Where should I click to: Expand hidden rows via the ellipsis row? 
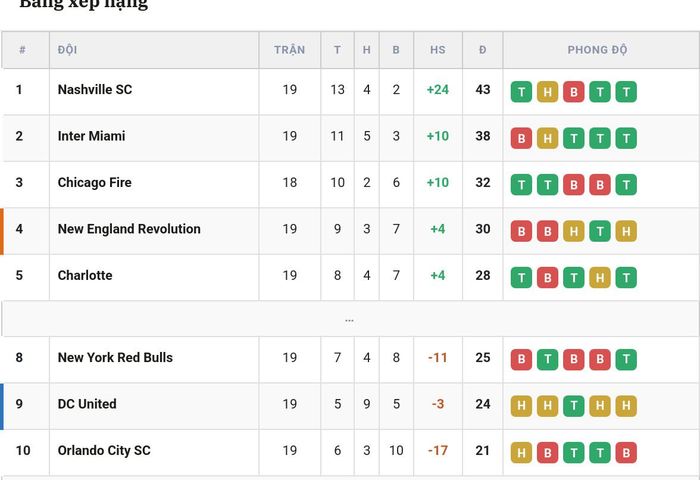coord(350,319)
